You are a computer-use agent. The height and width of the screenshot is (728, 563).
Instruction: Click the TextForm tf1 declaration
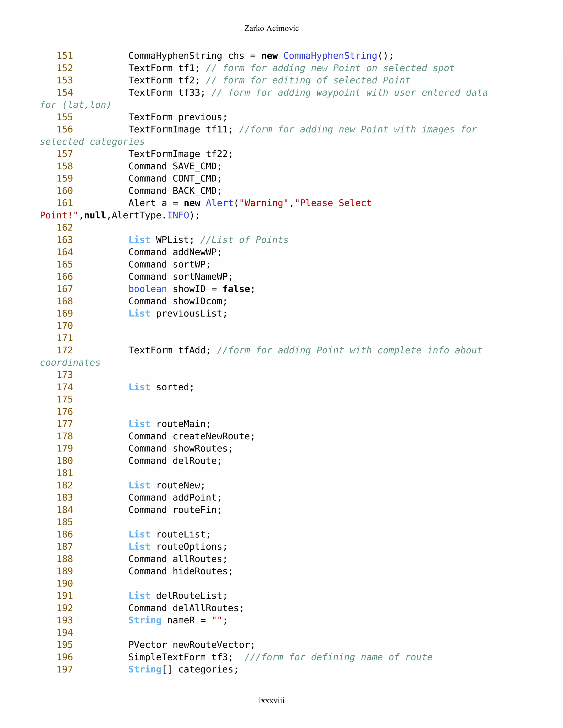pos(164,68)
